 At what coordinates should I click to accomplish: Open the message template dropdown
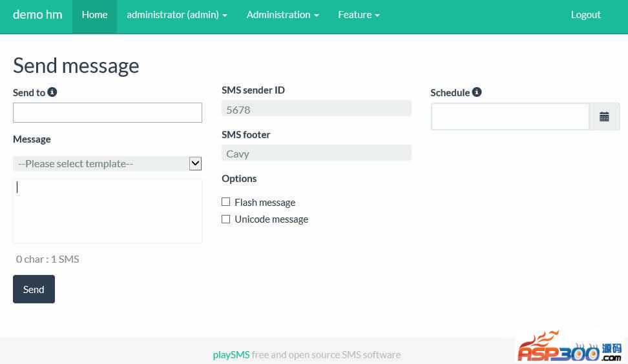click(x=107, y=164)
